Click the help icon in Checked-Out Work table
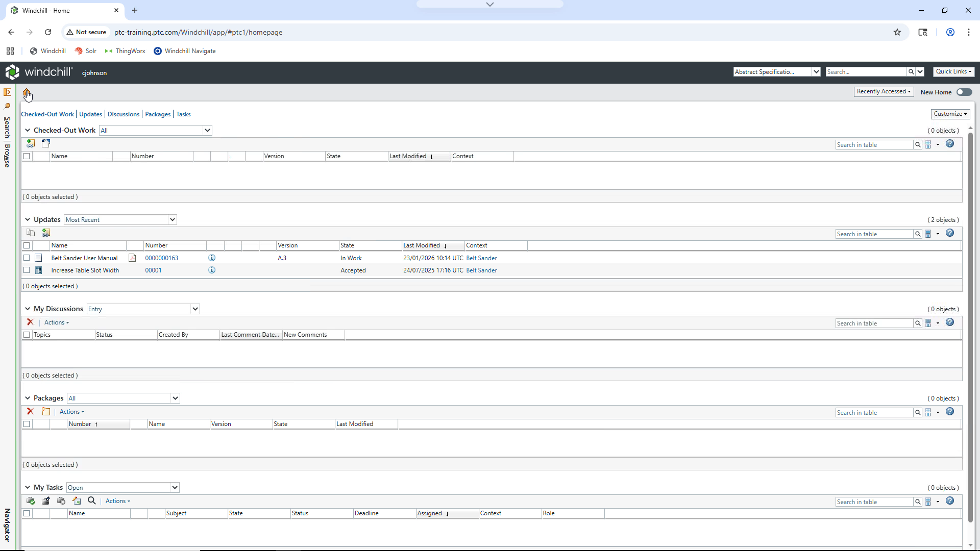 950,144
